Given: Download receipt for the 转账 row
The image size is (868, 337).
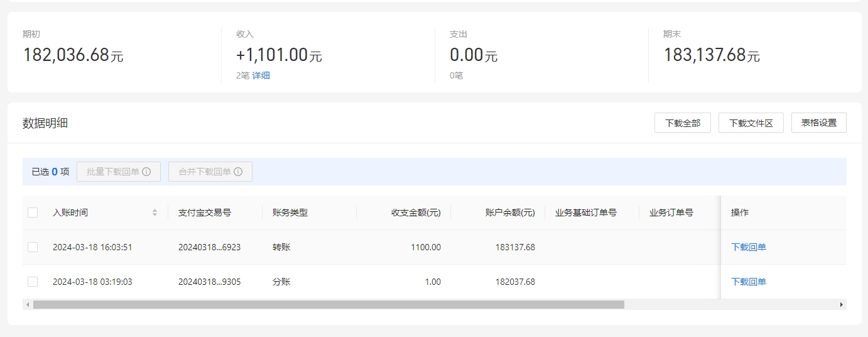Looking at the screenshot, I should pos(749,247).
